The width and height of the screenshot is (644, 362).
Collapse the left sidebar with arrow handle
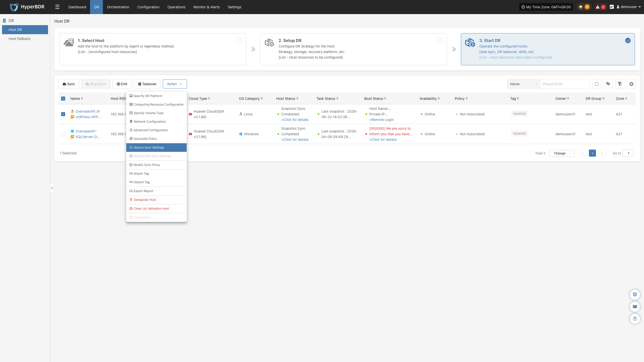52,188
